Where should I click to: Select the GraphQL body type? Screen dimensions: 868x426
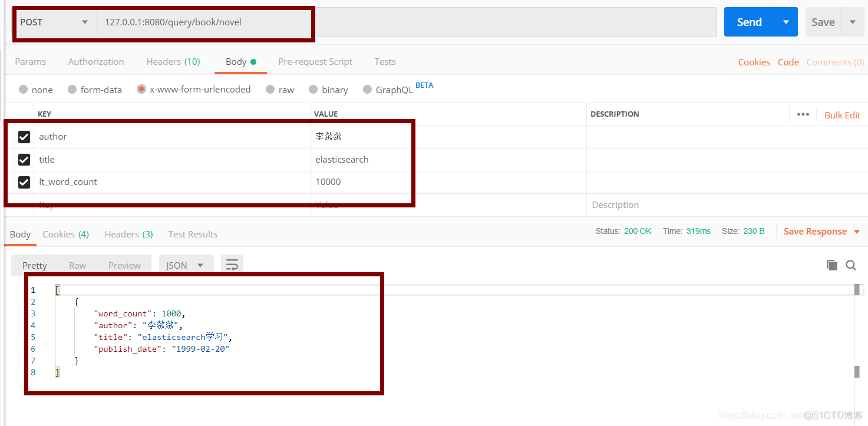click(367, 90)
